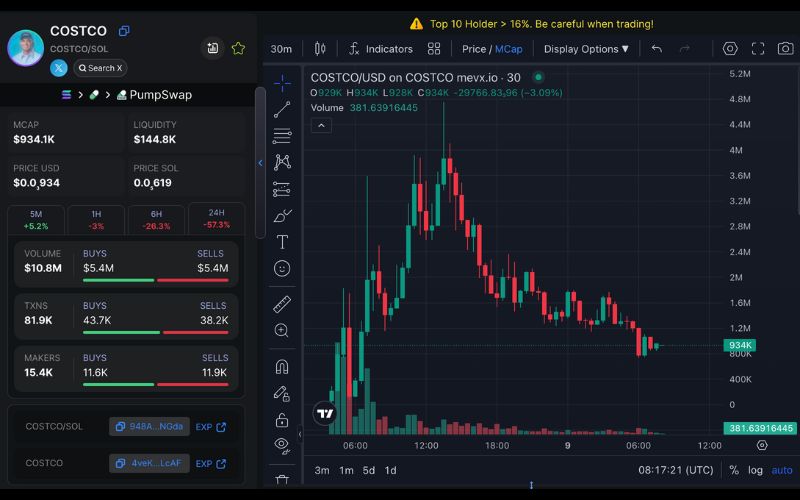Screen dimensions: 800x500
Task: Open the Indicators menu
Action: (x=381, y=49)
